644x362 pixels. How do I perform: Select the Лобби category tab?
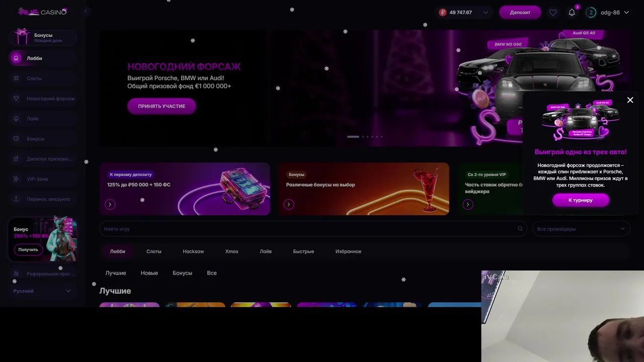point(117,251)
